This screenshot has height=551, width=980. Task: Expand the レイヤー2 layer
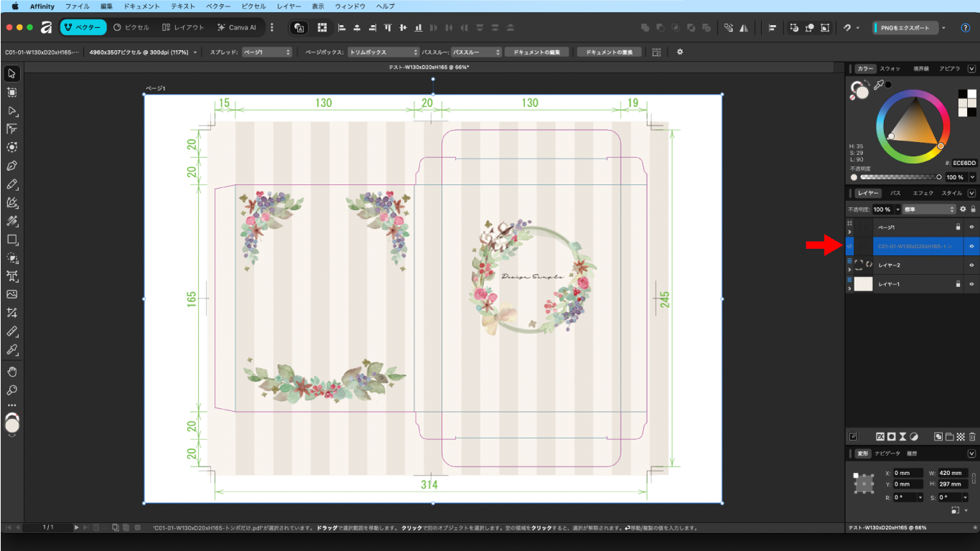click(850, 270)
